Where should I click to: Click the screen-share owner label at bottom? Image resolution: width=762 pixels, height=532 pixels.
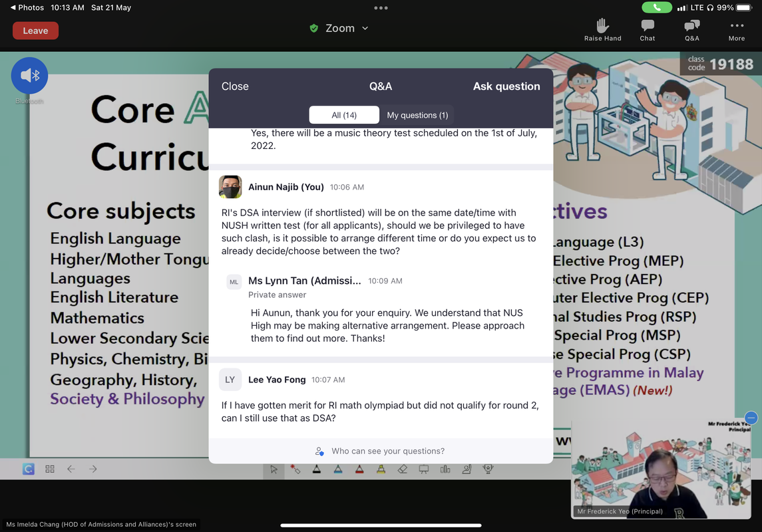(x=101, y=524)
